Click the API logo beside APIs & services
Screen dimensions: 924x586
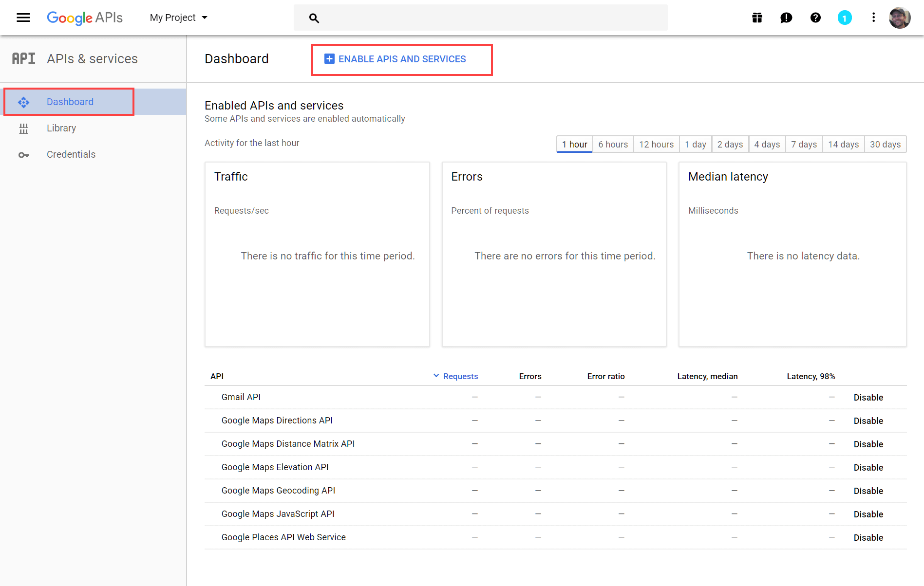click(24, 59)
